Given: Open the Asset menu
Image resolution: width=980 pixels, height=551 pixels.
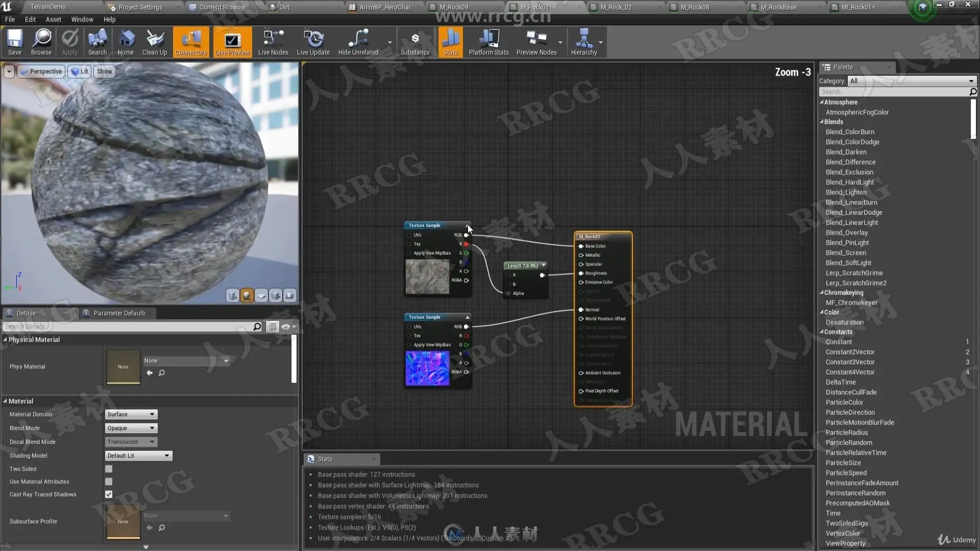Looking at the screenshot, I should 53,19.
